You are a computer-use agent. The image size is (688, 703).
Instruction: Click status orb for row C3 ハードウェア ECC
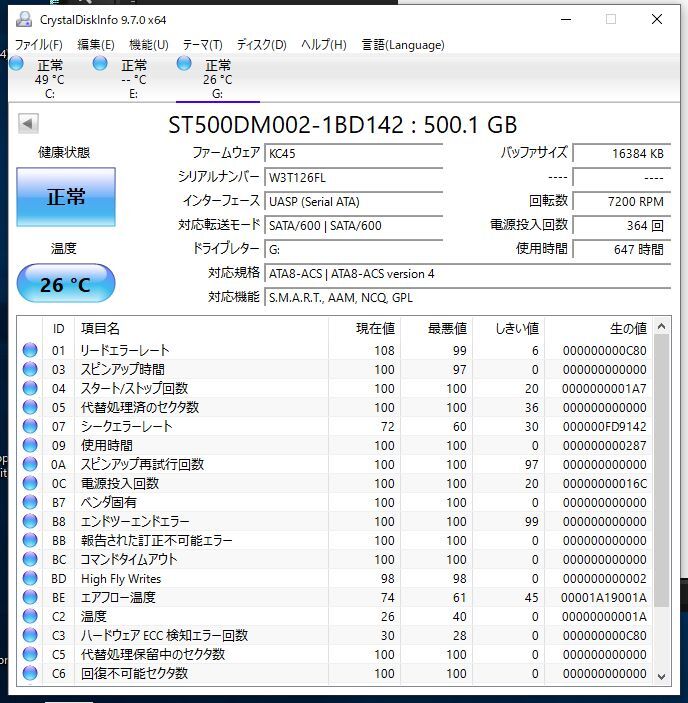[x=30, y=635]
